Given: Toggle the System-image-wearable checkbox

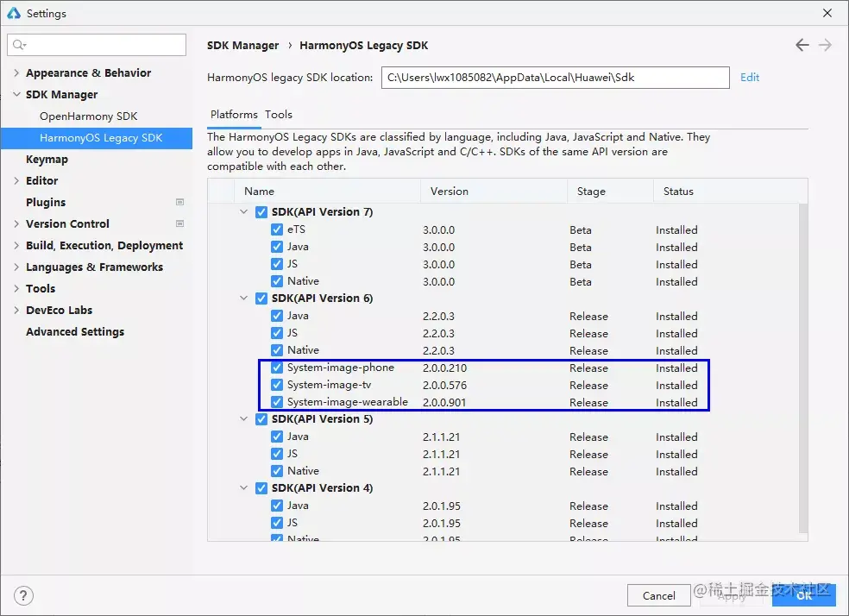Looking at the screenshot, I should [277, 402].
